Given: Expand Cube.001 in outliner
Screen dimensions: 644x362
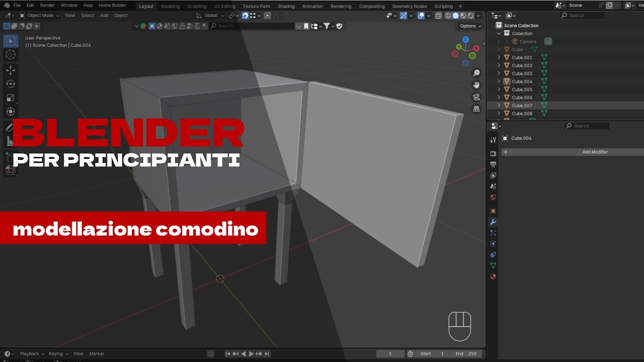Looking at the screenshot, I should coord(499,57).
